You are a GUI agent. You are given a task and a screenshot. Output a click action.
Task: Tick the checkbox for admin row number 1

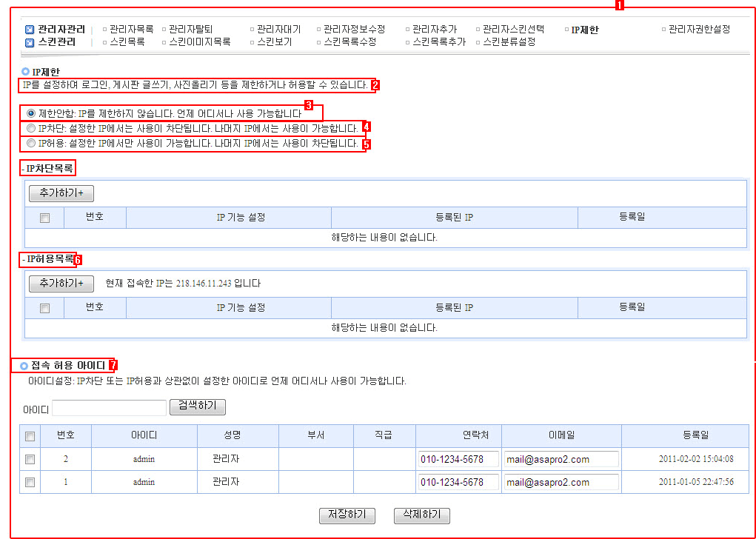(x=30, y=483)
